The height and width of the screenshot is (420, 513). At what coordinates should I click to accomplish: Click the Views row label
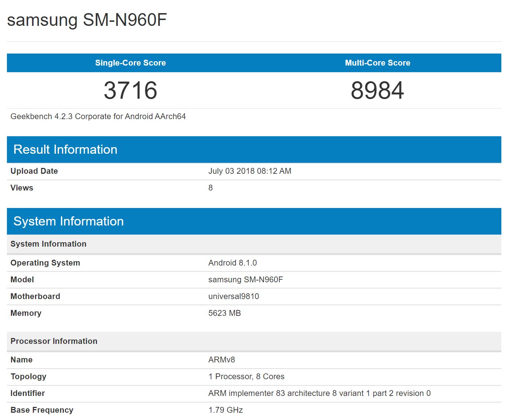tap(22, 188)
